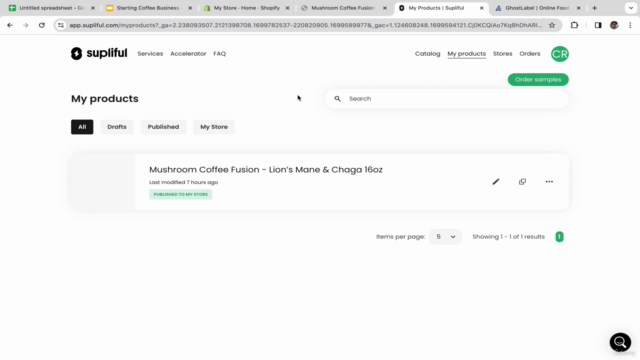Open the browser extensions menu
The height and width of the screenshot is (360, 640).
574,25
